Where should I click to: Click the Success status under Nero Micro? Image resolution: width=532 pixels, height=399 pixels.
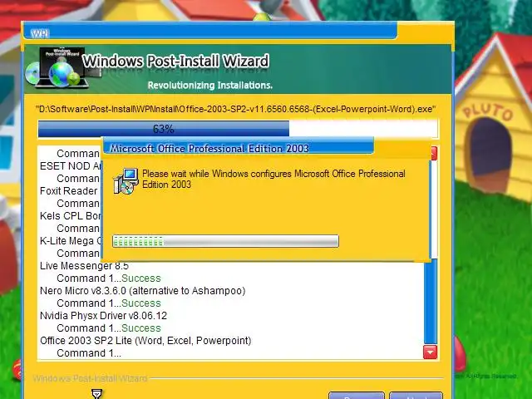click(141, 303)
